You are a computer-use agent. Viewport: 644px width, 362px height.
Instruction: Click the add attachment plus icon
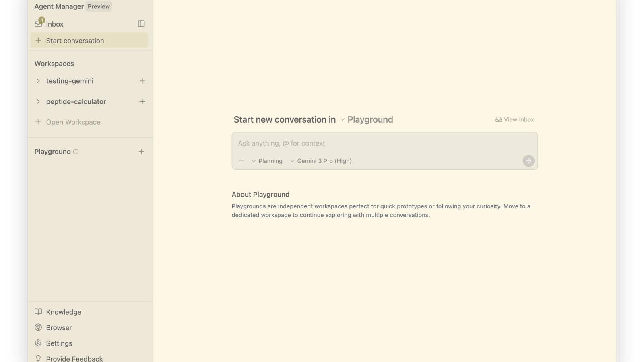click(x=241, y=161)
